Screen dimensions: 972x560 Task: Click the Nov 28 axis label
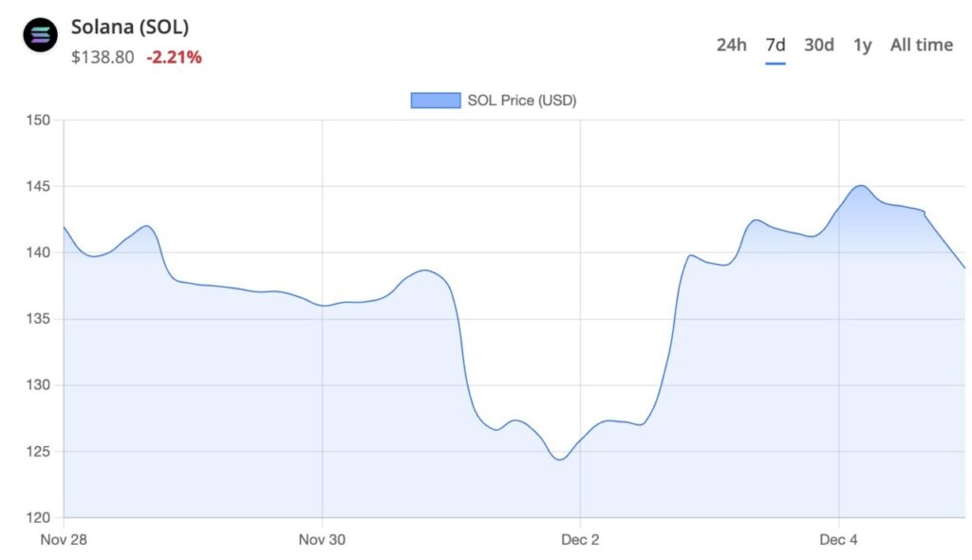click(x=66, y=539)
